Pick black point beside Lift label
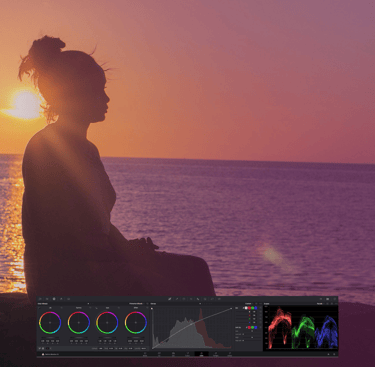 pyautogui.click(x=39, y=308)
